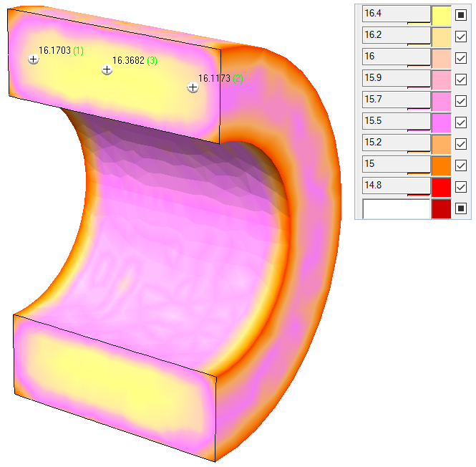Open the peach swatch for 16
476x467 pixels.
[442, 58]
